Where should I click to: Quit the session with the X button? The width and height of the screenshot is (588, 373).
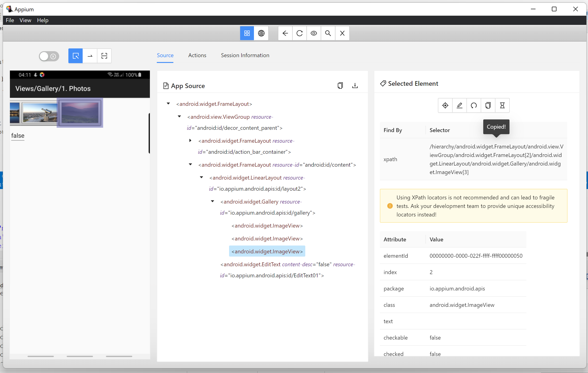342,33
